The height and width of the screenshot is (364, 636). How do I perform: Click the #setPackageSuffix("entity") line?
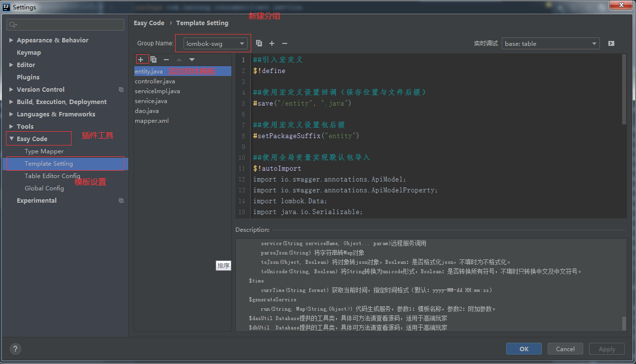(306, 136)
